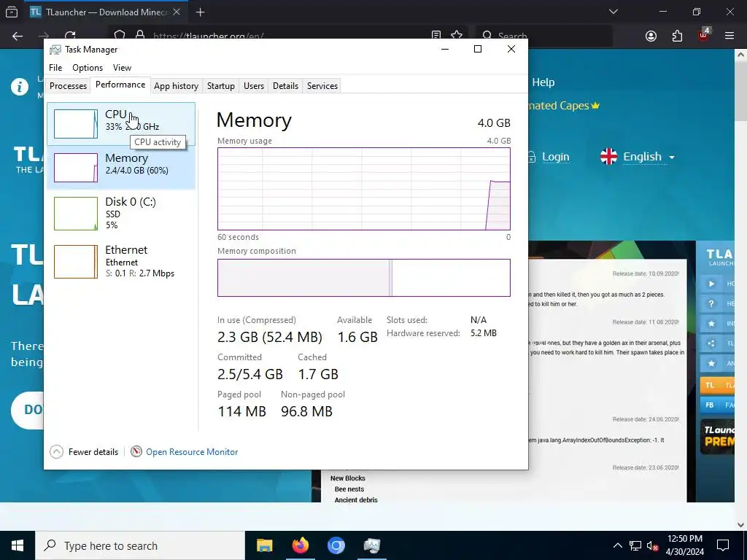Select the Disk 0 (C:) performance item
Viewport: 747px width, 560px height.
121,214
